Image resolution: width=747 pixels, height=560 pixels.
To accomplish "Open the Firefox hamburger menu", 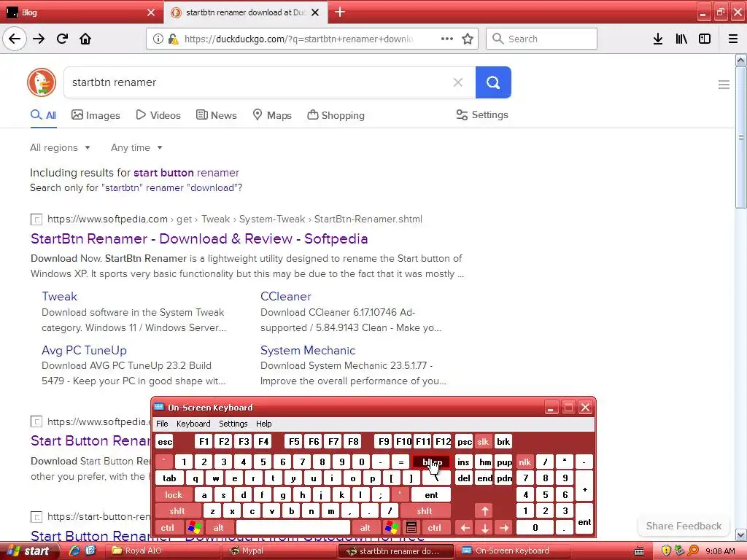I will [x=733, y=39].
